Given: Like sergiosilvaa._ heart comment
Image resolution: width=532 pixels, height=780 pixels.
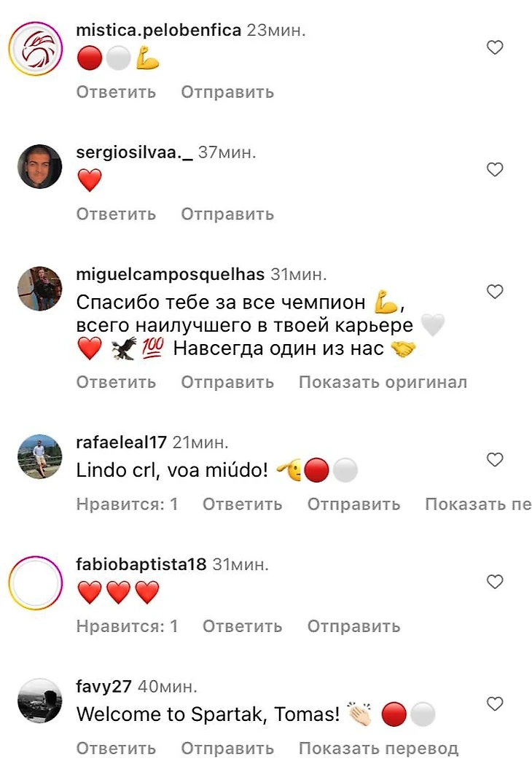Looking at the screenshot, I should coord(495,170).
